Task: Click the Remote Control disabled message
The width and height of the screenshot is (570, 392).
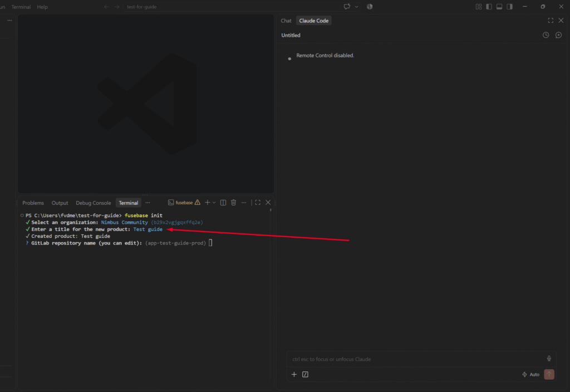Action: pos(325,55)
